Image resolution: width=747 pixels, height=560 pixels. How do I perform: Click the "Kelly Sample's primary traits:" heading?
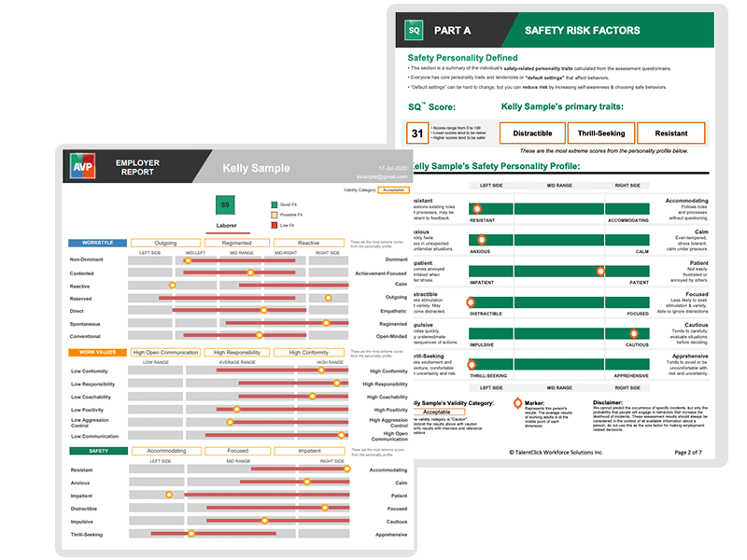[x=562, y=106]
